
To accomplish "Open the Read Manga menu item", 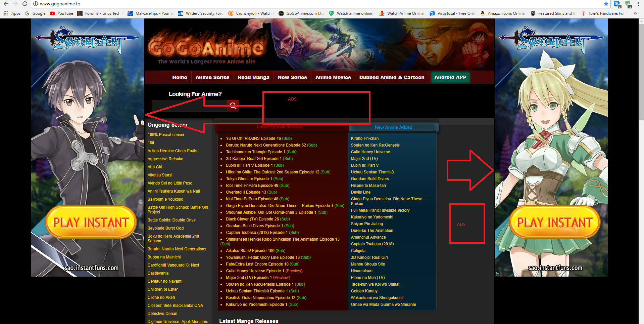I will click(253, 77).
